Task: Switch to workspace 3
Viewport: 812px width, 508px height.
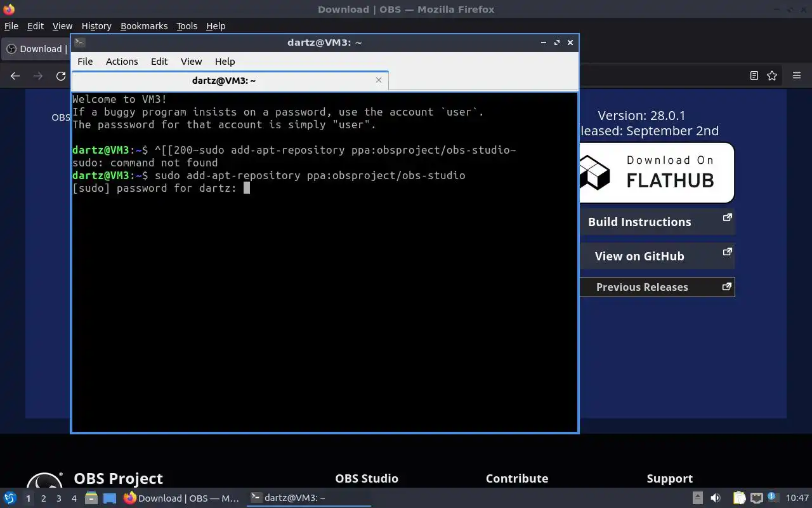Action: tap(58, 498)
